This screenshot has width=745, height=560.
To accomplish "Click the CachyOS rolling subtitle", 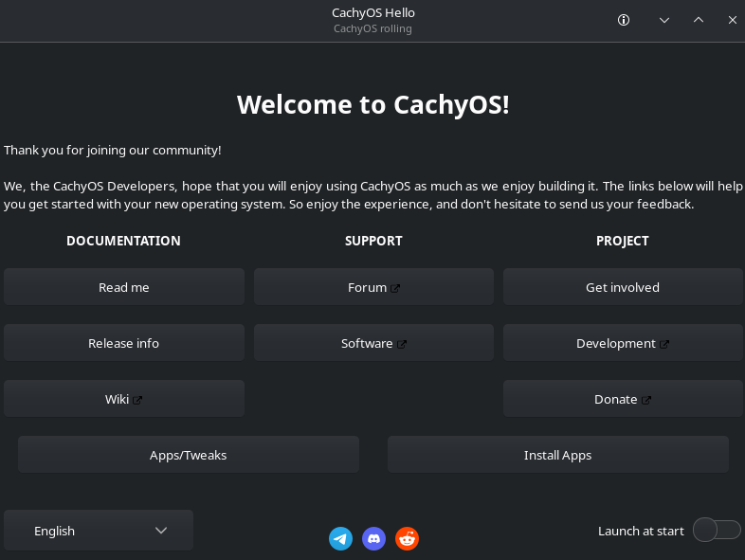I will tap(373, 28).
